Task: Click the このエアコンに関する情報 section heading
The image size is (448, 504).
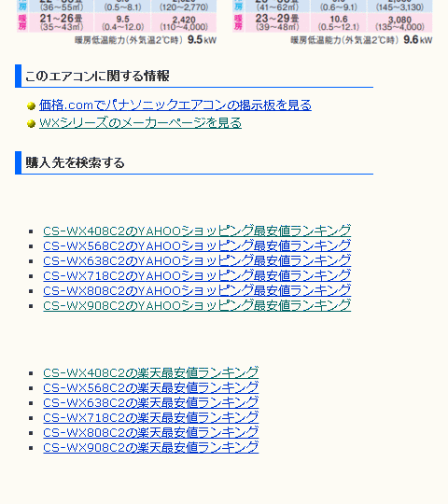Action: [x=97, y=76]
